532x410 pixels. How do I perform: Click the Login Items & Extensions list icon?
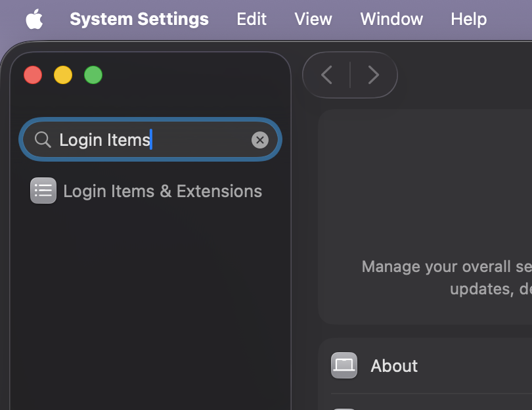click(x=43, y=191)
